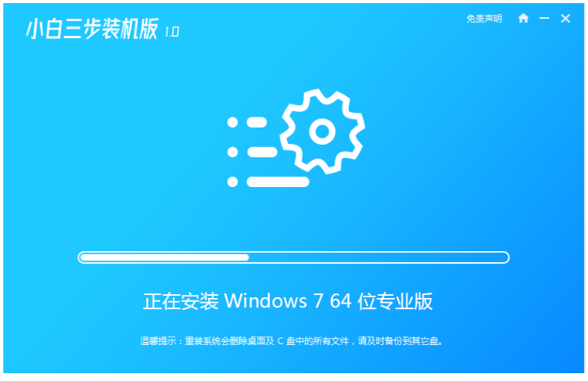Click the 64 位专业版 edition text
Viewport: 588px width, 381px height.
[x=381, y=301]
